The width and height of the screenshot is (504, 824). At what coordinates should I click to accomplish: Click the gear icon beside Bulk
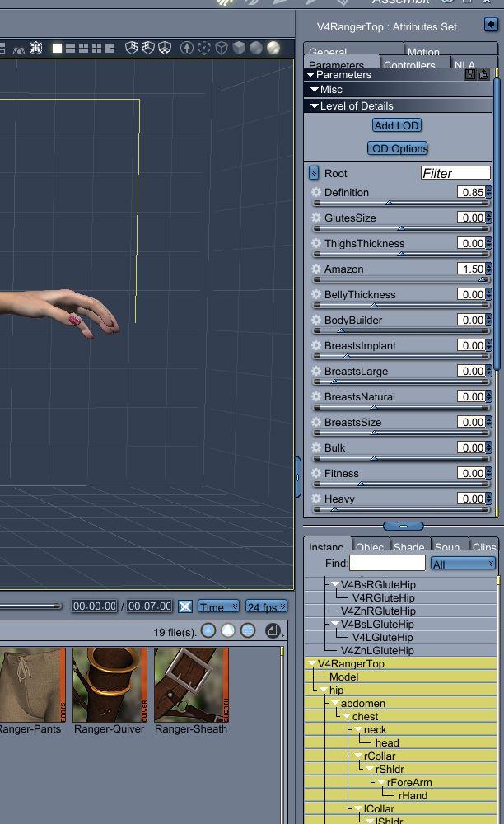316,447
